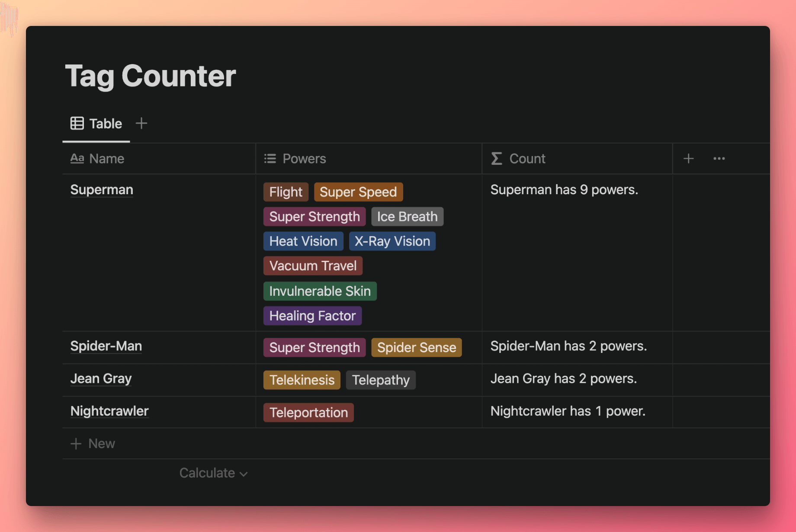
Task: Expand the Calculate dropdown
Action: 213,473
